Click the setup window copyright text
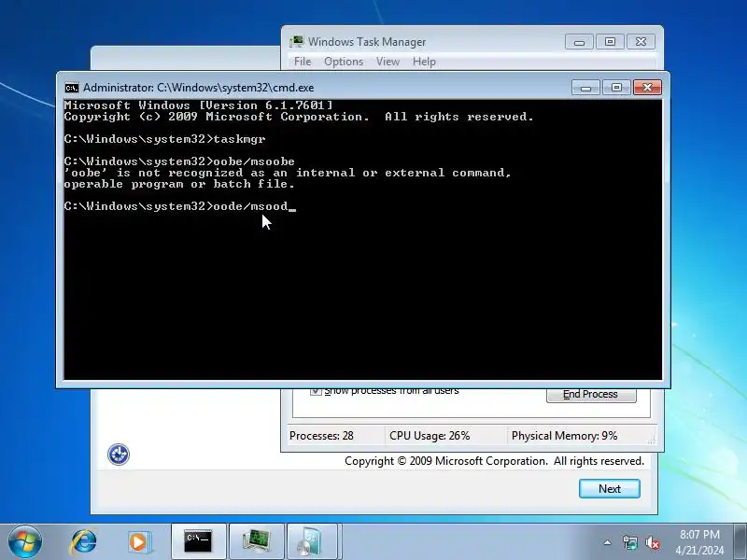Image resolution: width=747 pixels, height=560 pixels. [494, 461]
